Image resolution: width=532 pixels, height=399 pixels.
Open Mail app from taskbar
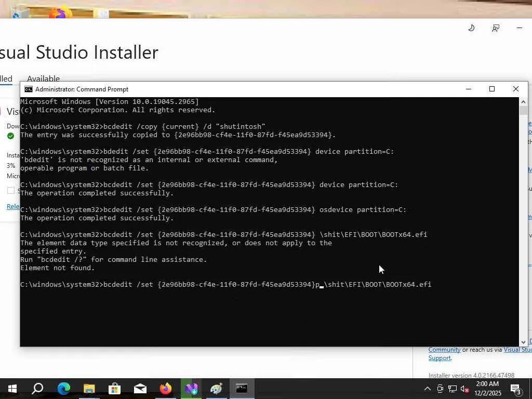[140, 389]
